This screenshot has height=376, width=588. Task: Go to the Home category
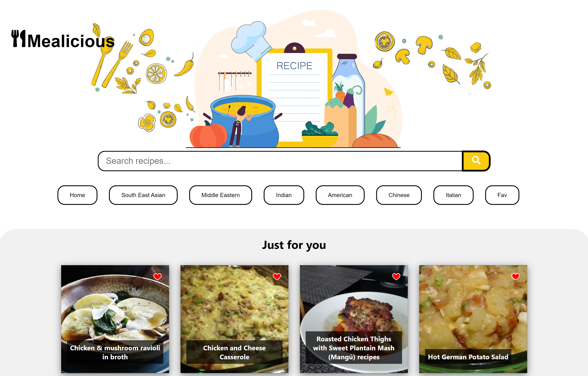(77, 195)
